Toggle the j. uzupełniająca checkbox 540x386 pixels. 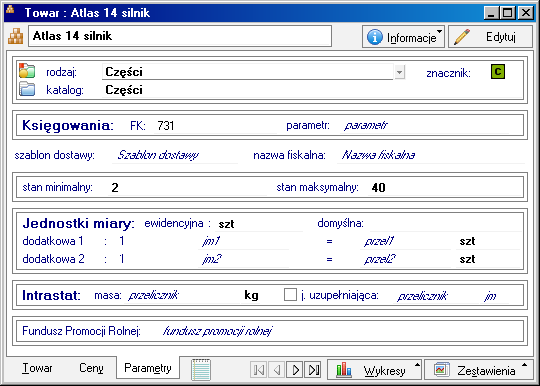(290, 295)
